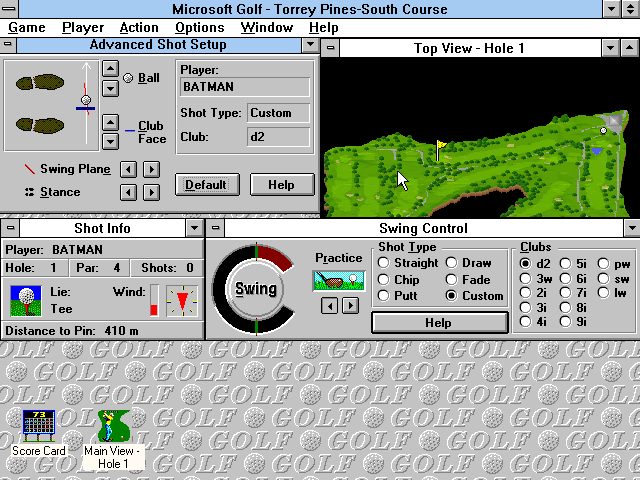
Task: Click the bottom footprint in stance diagram
Action: click(40, 125)
